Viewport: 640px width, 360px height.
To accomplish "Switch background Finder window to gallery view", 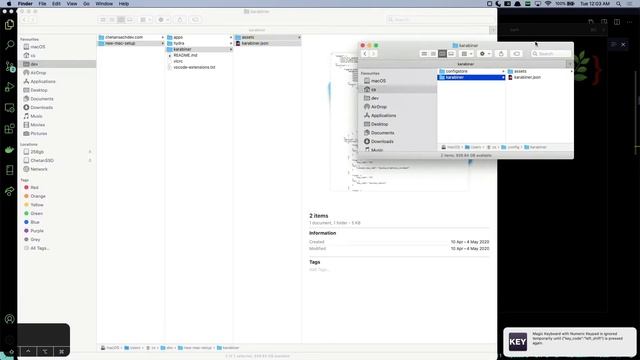I will pos(130,20).
